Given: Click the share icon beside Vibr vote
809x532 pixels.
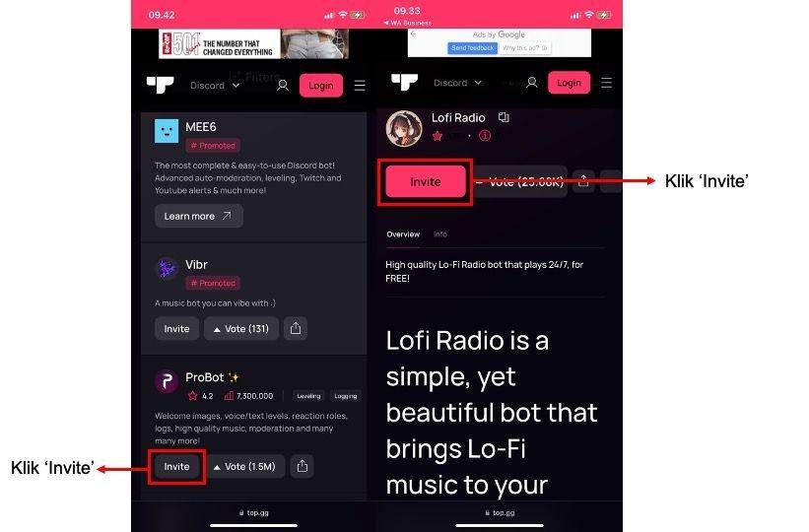Looking at the screenshot, I should pos(295,328).
